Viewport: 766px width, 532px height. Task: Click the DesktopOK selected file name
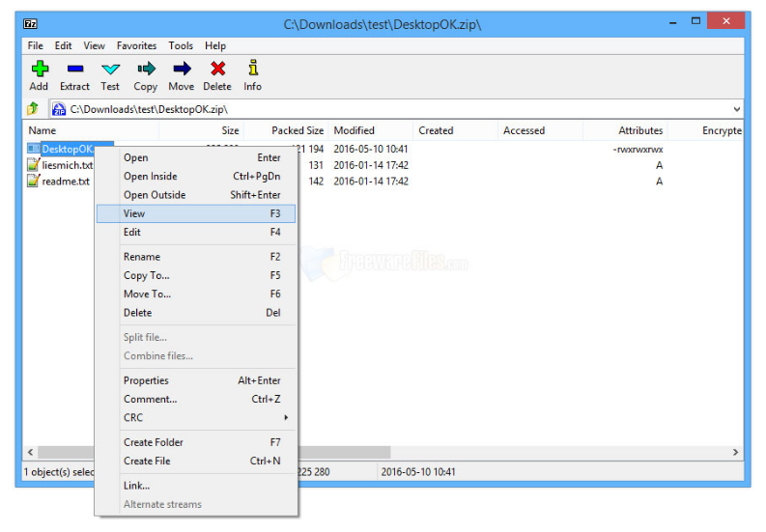click(68, 149)
